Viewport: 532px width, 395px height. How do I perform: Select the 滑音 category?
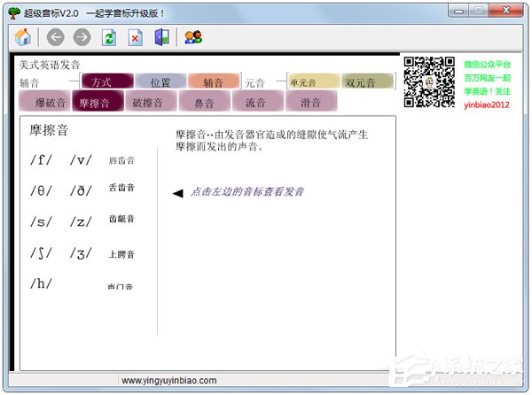(x=311, y=101)
